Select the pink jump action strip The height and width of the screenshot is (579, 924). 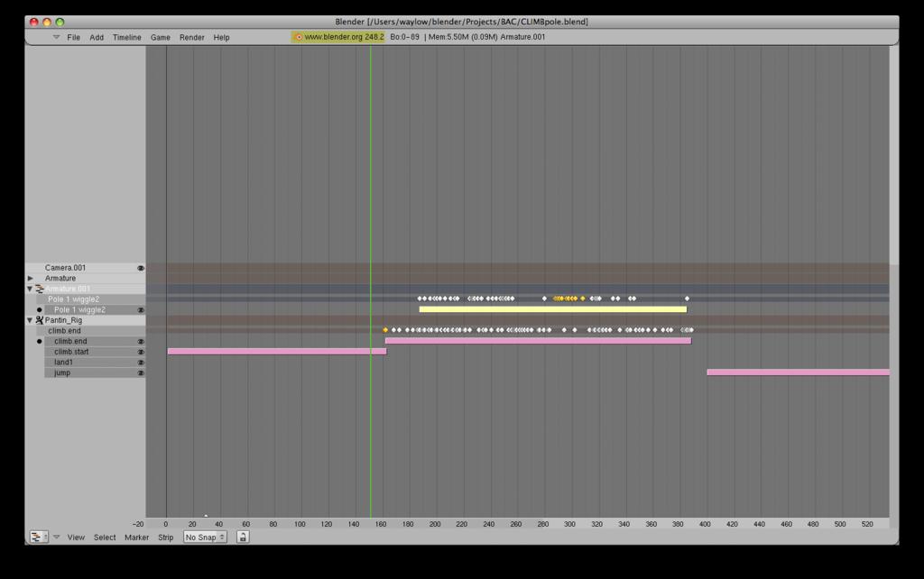point(798,372)
